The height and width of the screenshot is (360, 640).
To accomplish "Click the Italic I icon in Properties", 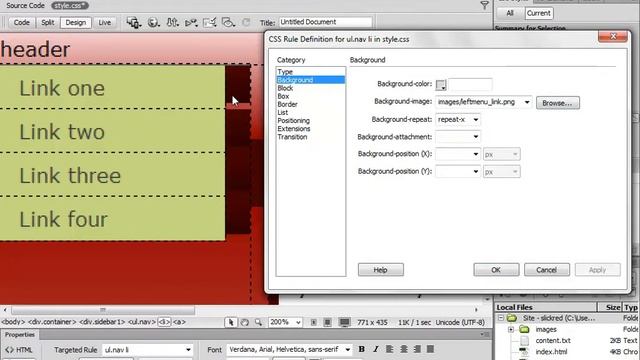I will click(x=376, y=349).
